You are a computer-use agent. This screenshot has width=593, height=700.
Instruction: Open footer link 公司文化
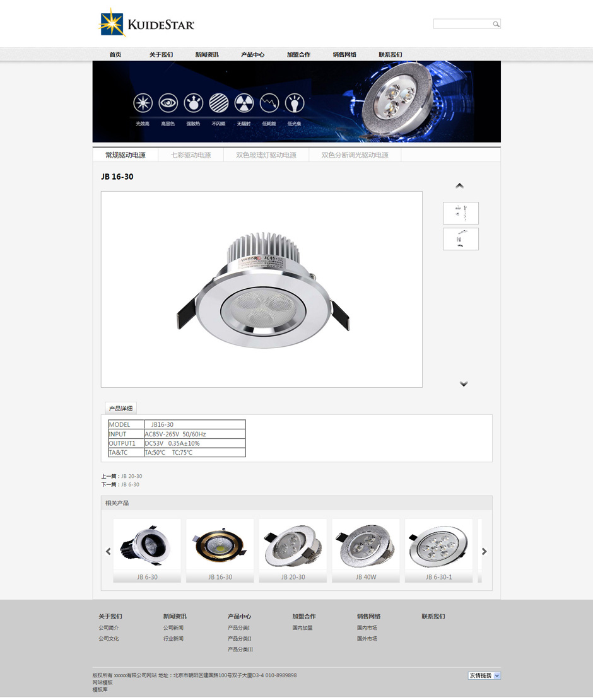click(x=109, y=638)
